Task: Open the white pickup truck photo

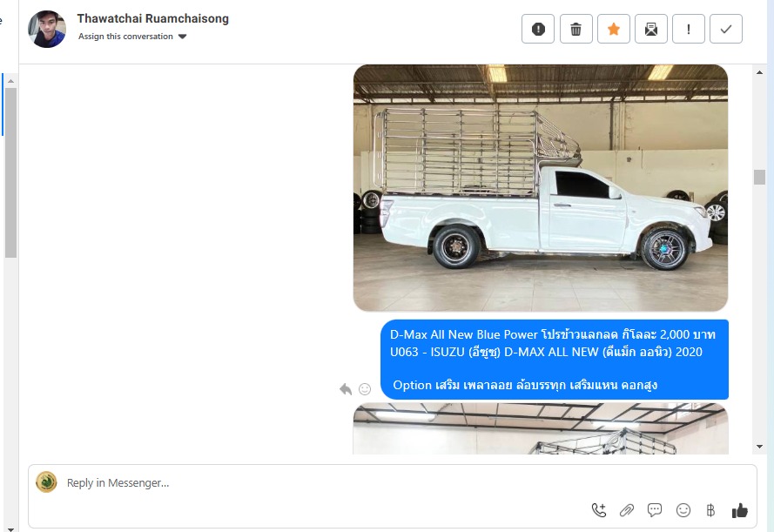Action: coord(541,187)
